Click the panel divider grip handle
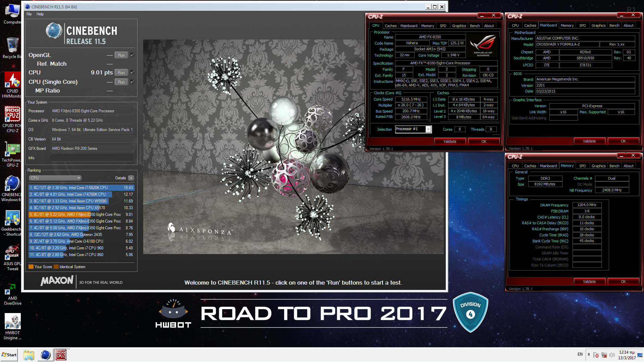This screenshot has width=644, height=362. tap(140, 154)
